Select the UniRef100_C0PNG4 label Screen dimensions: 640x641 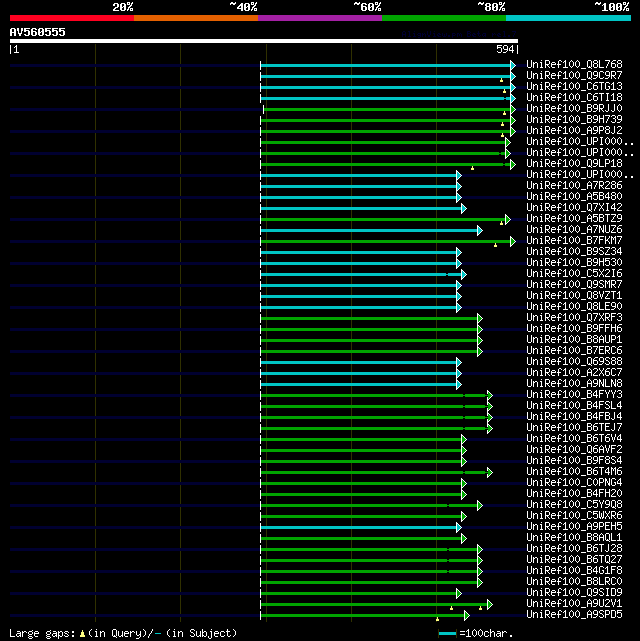click(574, 483)
